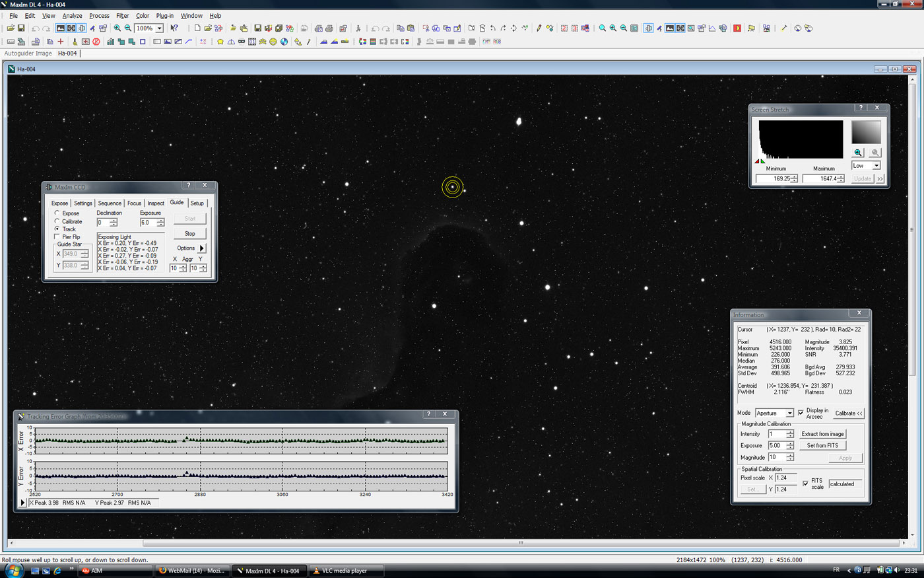Select the Calibrate radio button
Viewport: 924px width, 578px height.
(57, 221)
